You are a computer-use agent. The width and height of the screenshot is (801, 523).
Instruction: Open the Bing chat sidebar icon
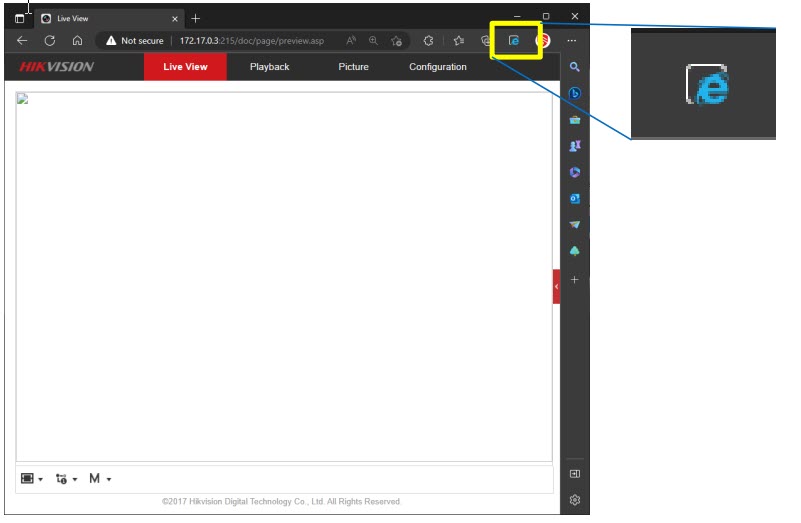tap(575, 93)
